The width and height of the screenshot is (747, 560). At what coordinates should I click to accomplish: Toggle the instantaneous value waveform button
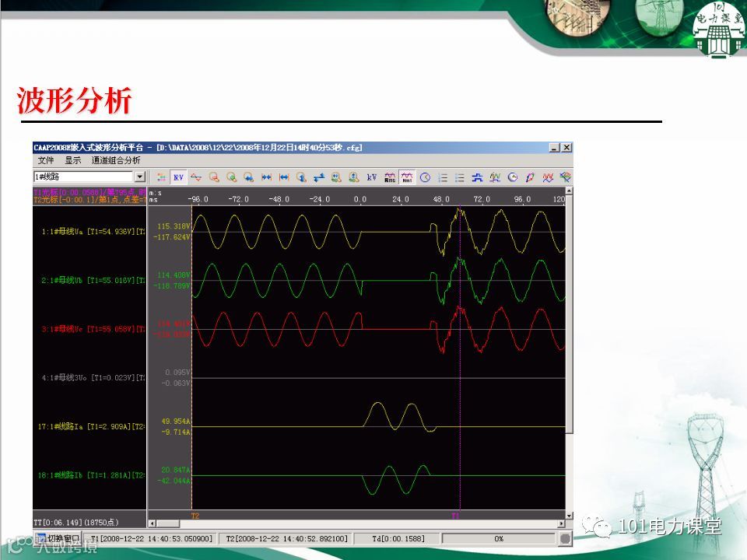pyautogui.click(x=407, y=177)
